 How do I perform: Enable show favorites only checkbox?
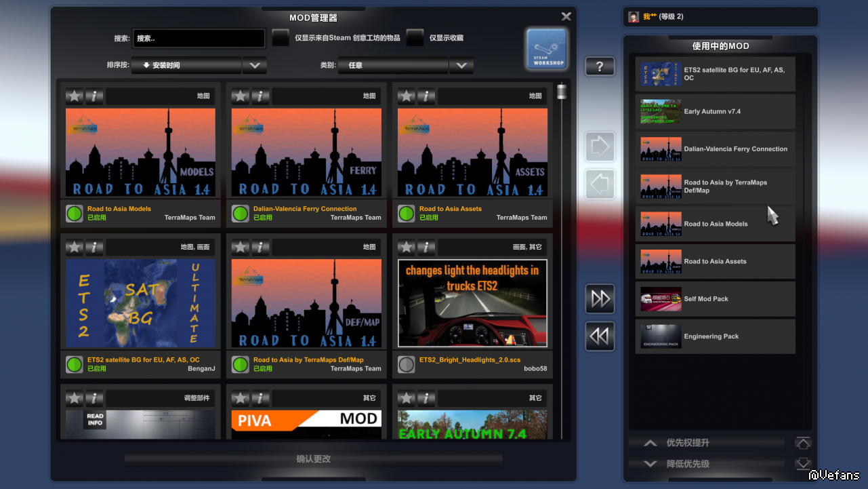(x=415, y=39)
